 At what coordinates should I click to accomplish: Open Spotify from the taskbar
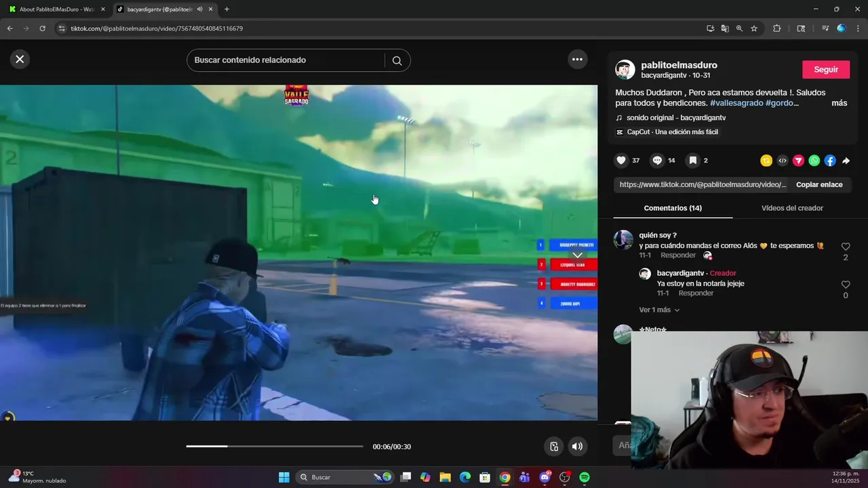(585, 477)
